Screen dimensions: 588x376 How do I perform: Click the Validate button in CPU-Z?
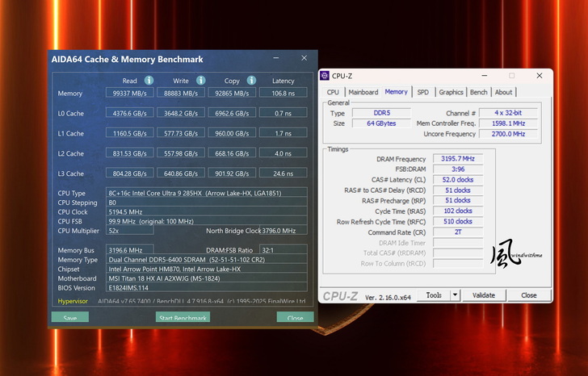(483, 295)
